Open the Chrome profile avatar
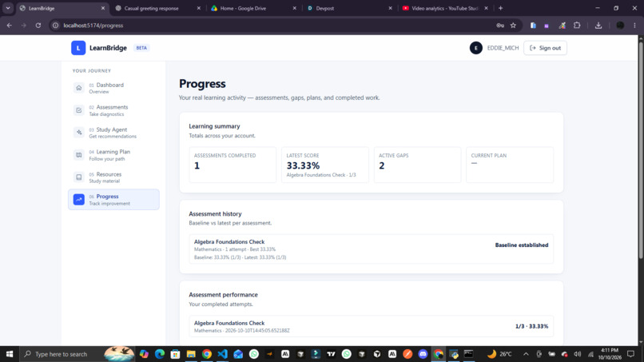 click(x=620, y=25)
